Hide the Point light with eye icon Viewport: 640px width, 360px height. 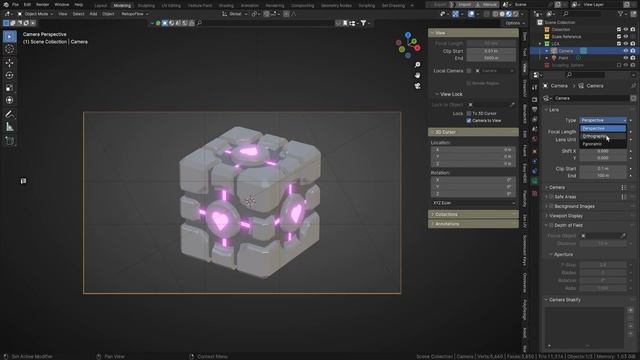click(625, 58)
